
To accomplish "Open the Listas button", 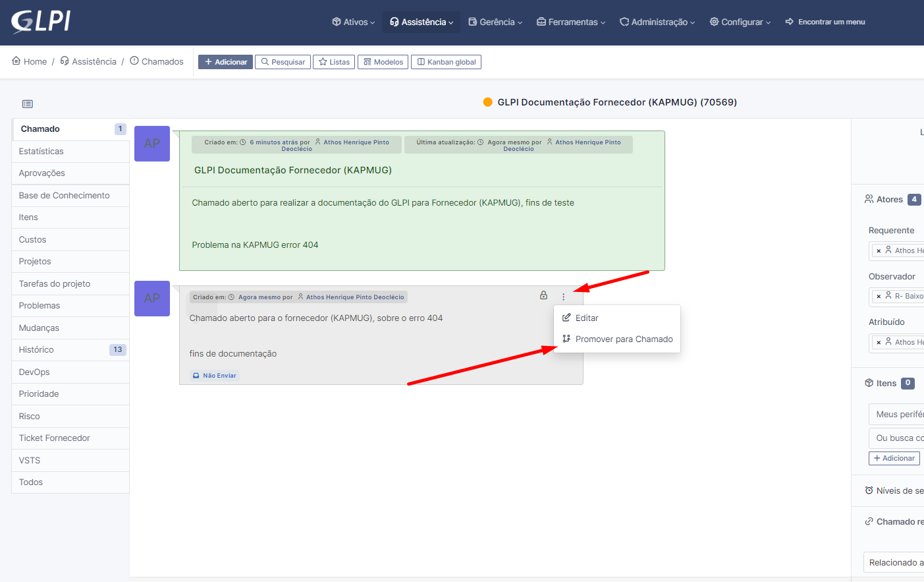I will [334, 62].
